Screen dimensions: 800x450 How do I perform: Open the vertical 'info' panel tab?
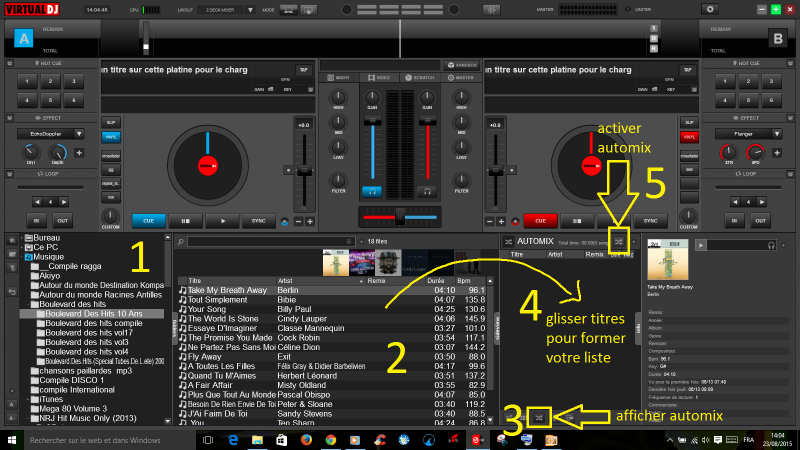tap(638, 329)
